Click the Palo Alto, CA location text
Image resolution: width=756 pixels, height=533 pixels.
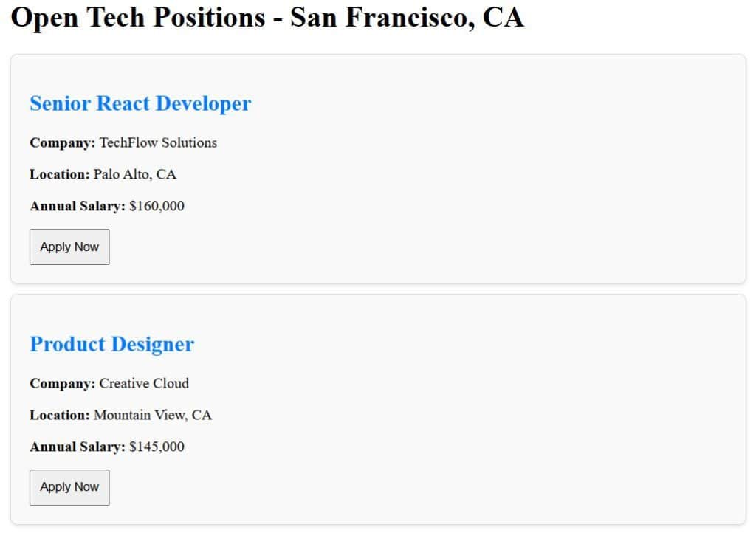135,174
